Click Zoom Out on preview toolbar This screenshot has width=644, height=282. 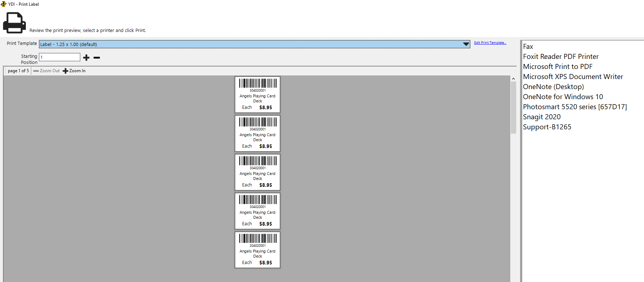point(47,71)
